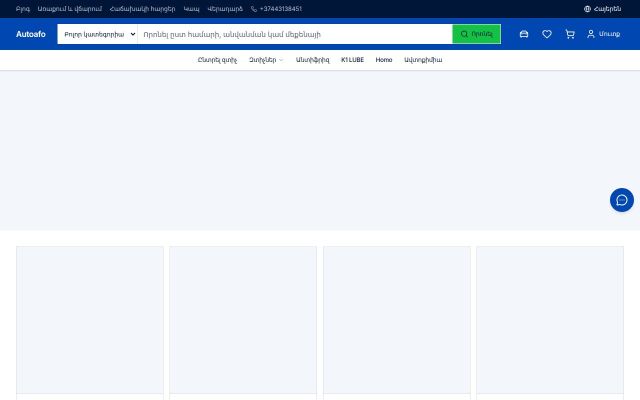The width and height of the screenshot is (640, 400).
Task: Open the floating chat bubble icon
Action: (622, 200)
